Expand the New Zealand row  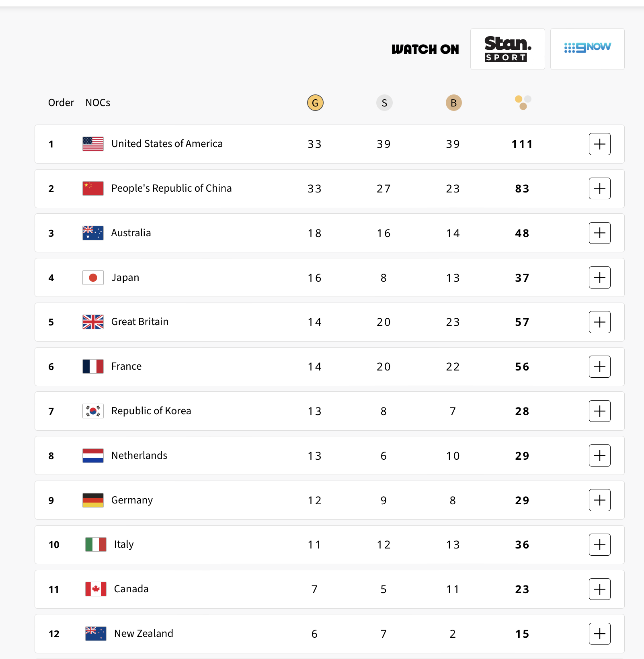pos(599,634)
